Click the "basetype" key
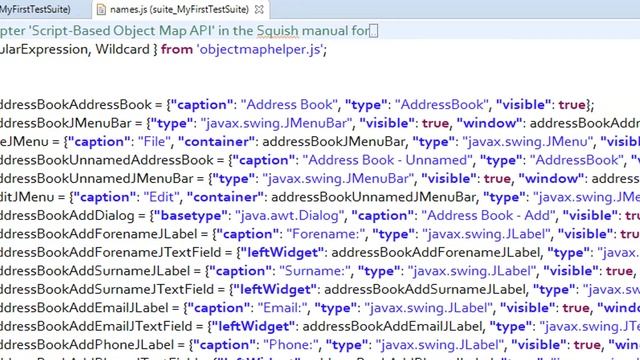This screenshot has width=640, height=360. pyautogui.click(x=191, y=216)
